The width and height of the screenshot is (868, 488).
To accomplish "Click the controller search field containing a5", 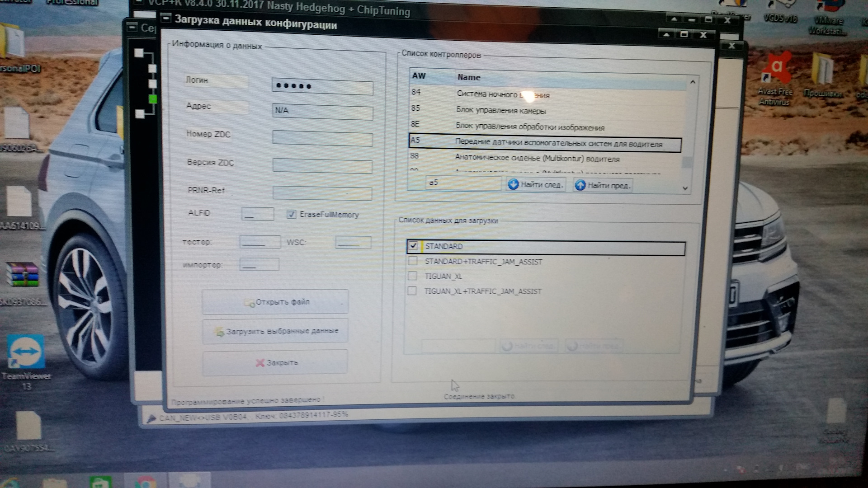I will (x=463, y=183).
